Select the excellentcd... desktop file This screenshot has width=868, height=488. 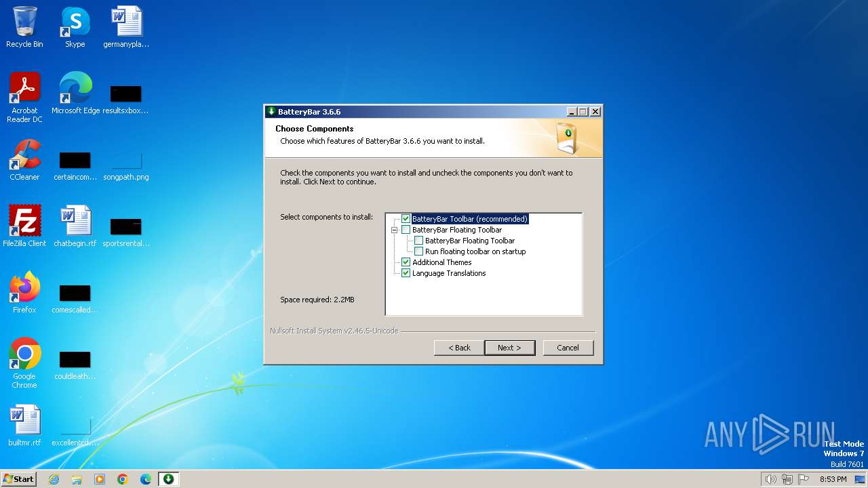[75, 430]
